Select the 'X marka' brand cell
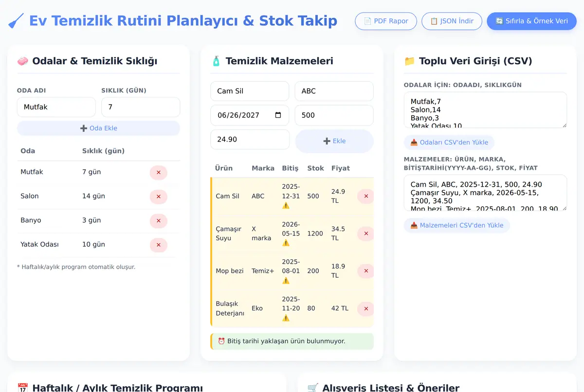 (x=261, y=233)
